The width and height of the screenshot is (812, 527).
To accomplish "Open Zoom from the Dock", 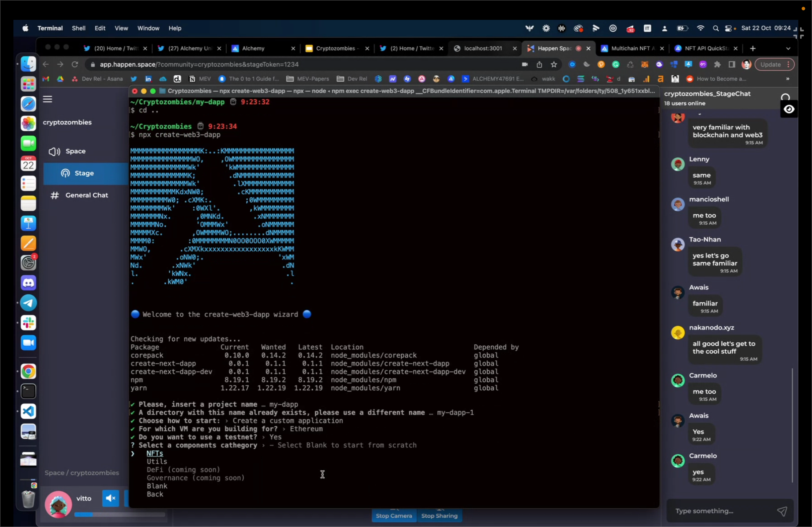I will [x=28, y=343].
